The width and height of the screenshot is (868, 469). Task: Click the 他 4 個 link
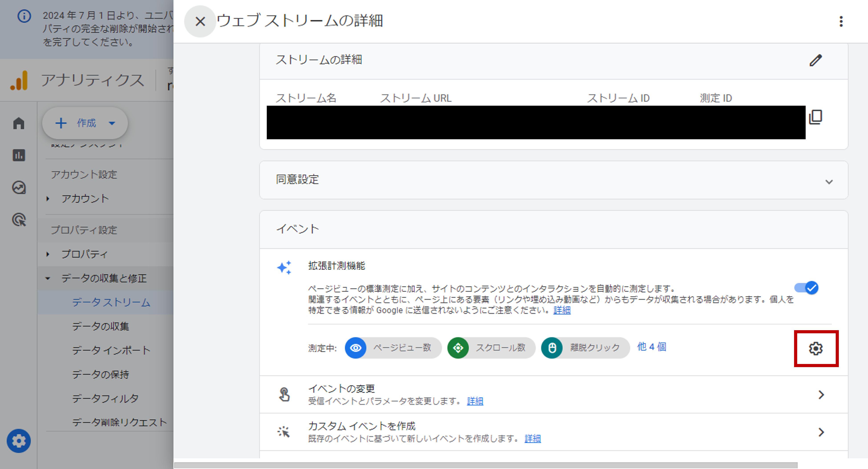click(651, 347)
